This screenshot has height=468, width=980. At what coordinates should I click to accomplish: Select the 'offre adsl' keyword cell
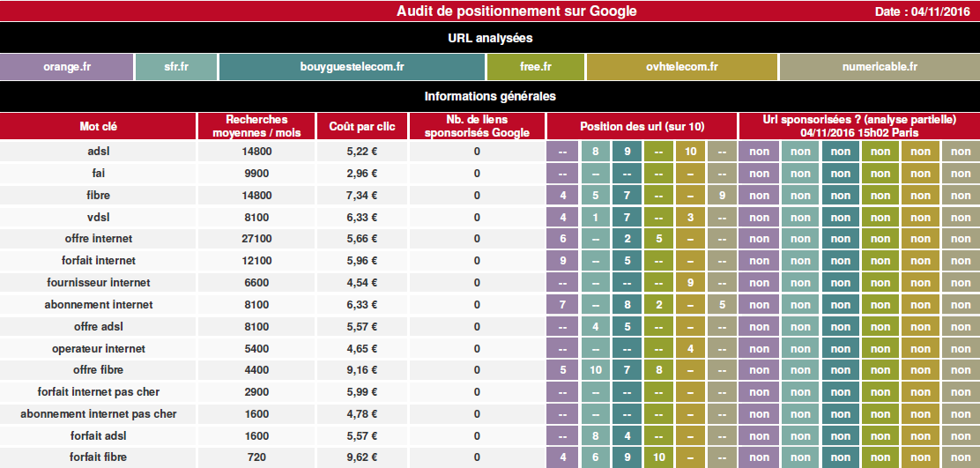98,326
